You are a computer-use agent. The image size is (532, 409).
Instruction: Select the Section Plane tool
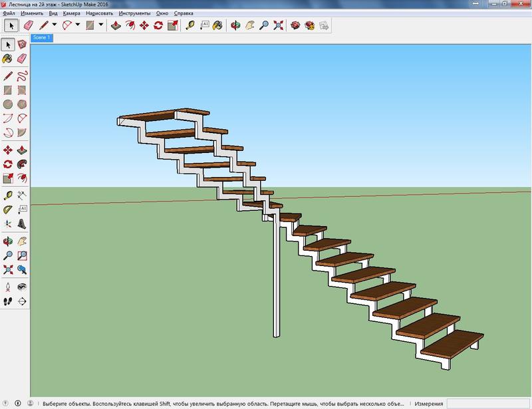pyautogui.click(x=22, y=301)
